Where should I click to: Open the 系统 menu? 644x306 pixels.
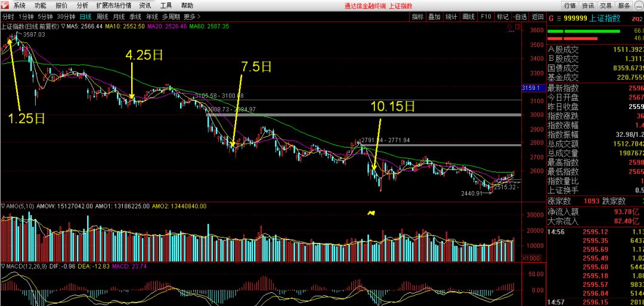coord(20,6)
